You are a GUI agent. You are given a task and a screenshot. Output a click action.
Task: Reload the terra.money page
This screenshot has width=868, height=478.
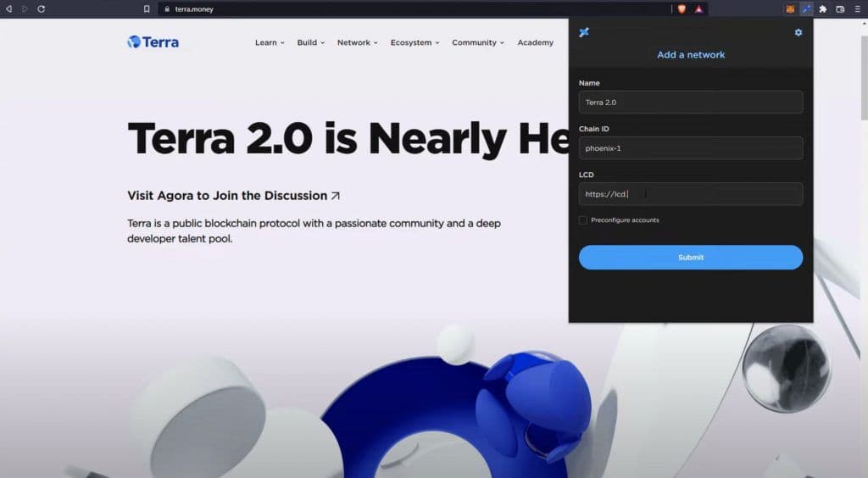click(x=41, y=8)
